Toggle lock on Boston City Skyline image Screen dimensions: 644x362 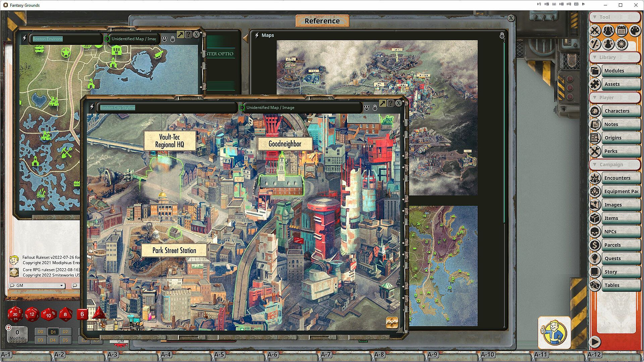(x=375, y=108)
